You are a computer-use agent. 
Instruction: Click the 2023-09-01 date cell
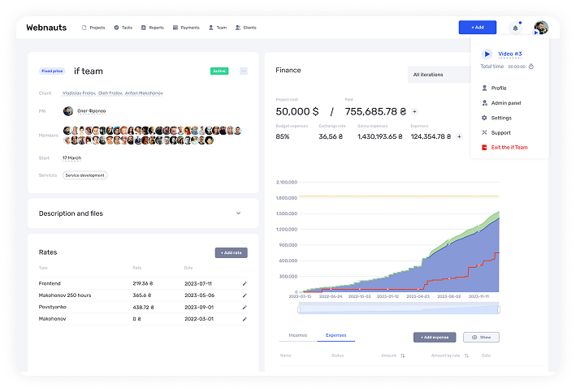pyautogui.click(x=199, y=308)
